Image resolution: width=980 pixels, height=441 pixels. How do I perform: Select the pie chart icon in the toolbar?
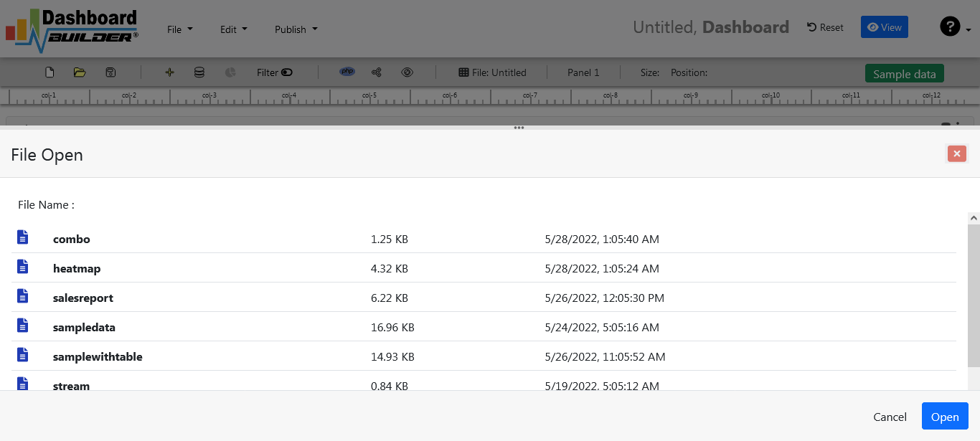coord(230,72)
